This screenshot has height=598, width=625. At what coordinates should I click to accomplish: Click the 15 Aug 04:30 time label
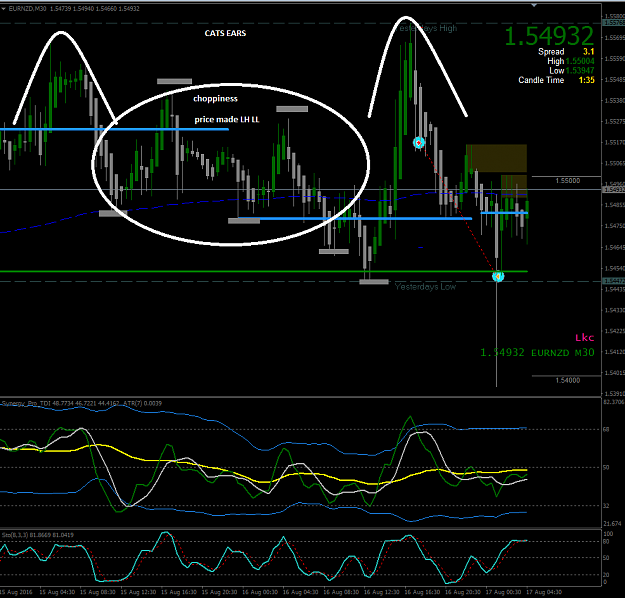tap(57, 592)
